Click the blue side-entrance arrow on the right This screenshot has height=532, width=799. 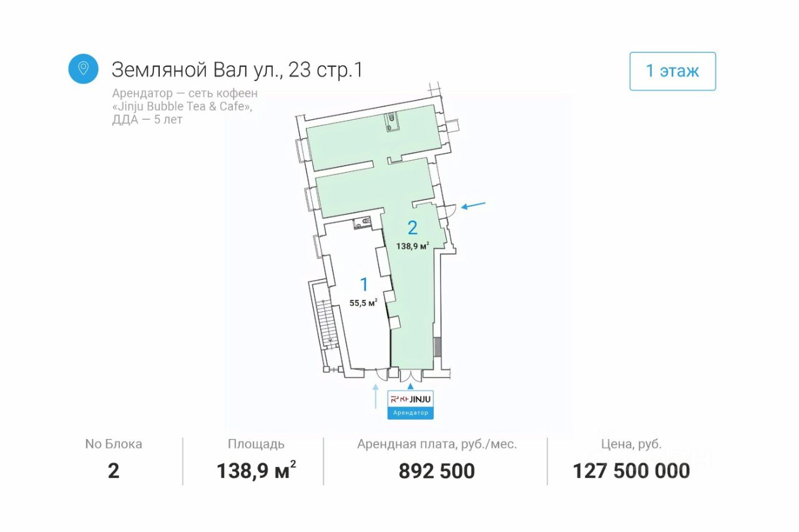click(x=471, y=206)
